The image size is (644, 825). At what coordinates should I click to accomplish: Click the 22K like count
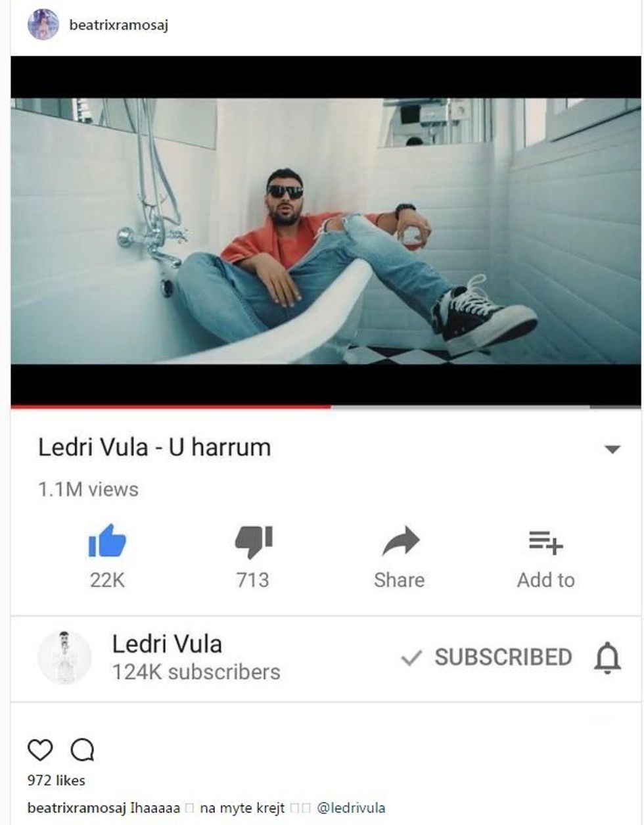coord(107,580)
